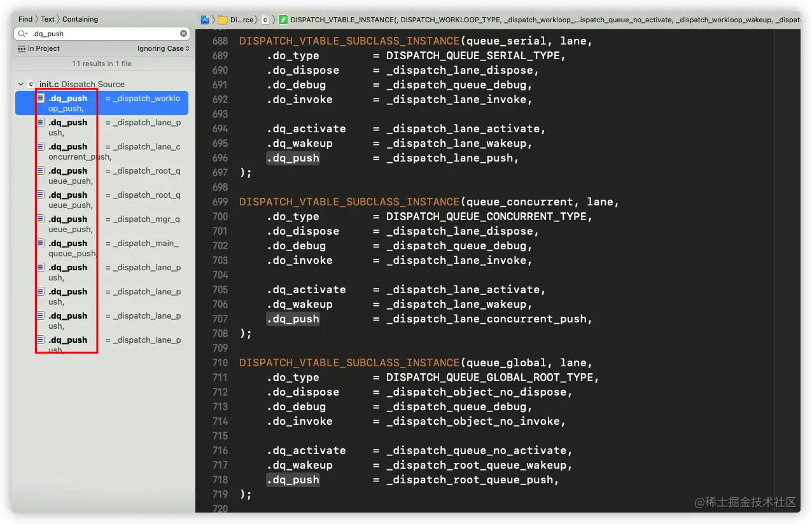Click the green function icon in jump bar

point(283,20)
